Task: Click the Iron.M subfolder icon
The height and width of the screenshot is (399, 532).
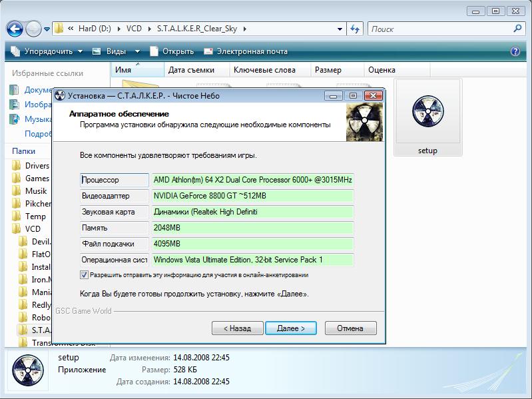Action: point(23,280)
